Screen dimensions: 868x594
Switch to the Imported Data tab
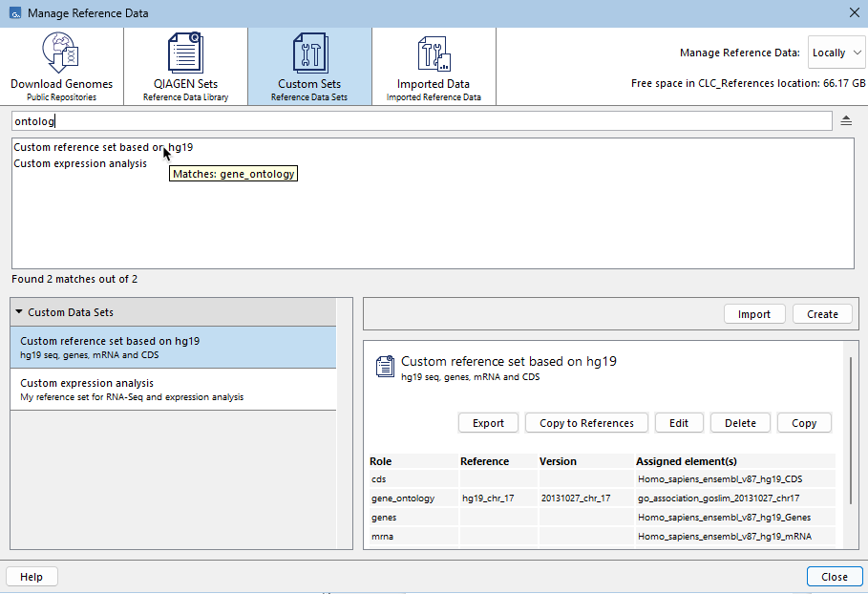click(x=434, y=65)
